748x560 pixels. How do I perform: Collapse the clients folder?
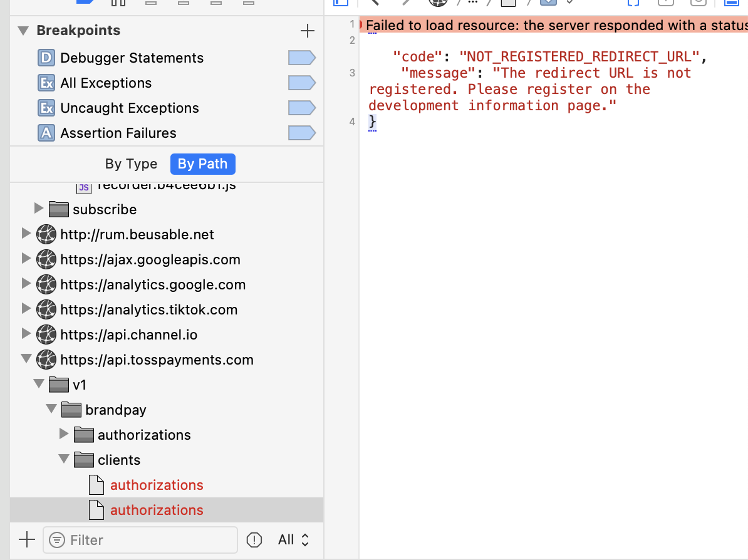(x=63, y=459)
